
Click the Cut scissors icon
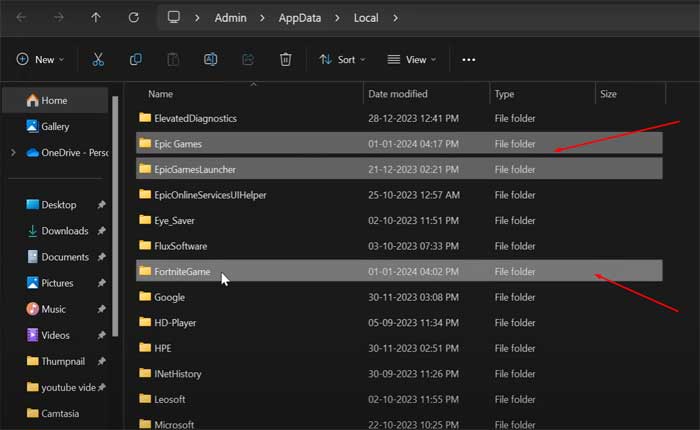coord(98,60)
